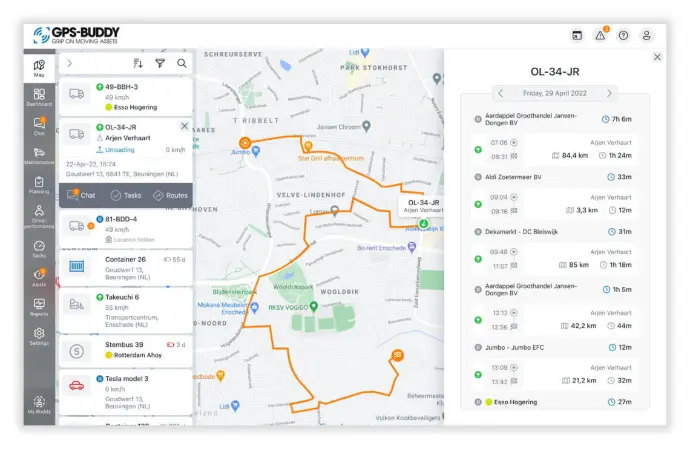690x449 pixels.
Task: Expand the asset list panel chevron
Action: pyautogui.click(x=69, y=63)
